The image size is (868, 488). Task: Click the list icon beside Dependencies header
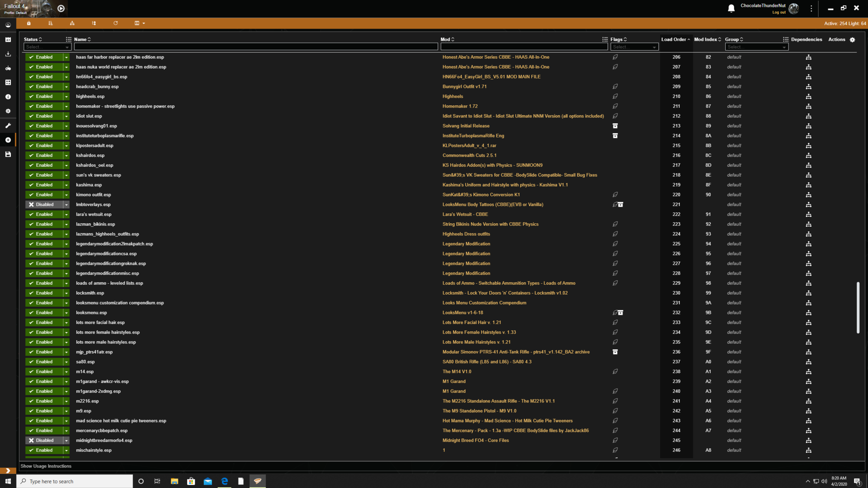coord(786,39)
